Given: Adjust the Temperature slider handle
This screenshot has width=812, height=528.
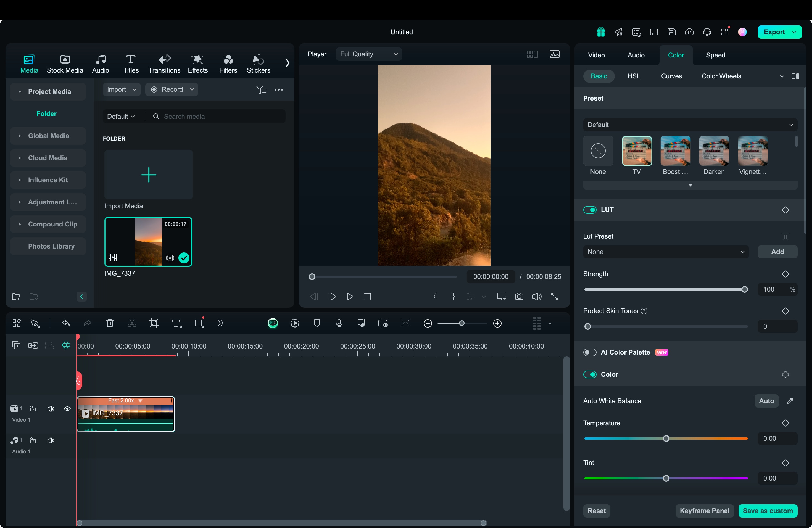Looking at the screenshot, I should click(666, 439).
